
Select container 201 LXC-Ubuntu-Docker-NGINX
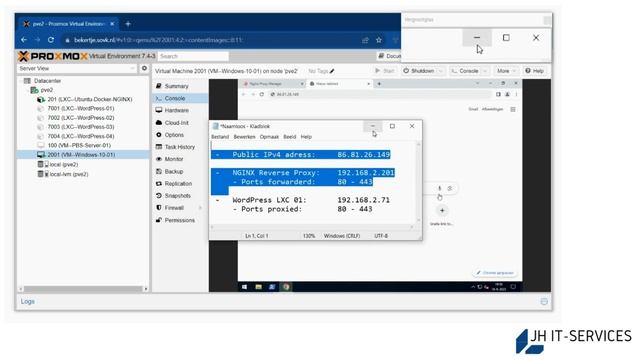pos(89,99)
